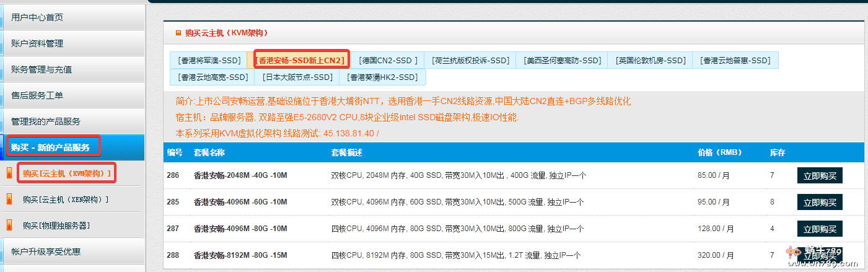Image resolution: width=868 pixels, height=272 pixels.
Task: Expand 管理我的产品服务 section
Action: [x=46, y=121]
